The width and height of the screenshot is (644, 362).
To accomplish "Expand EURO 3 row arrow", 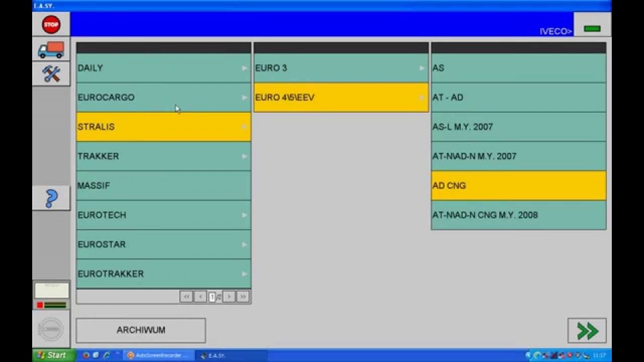I will 422,68.
